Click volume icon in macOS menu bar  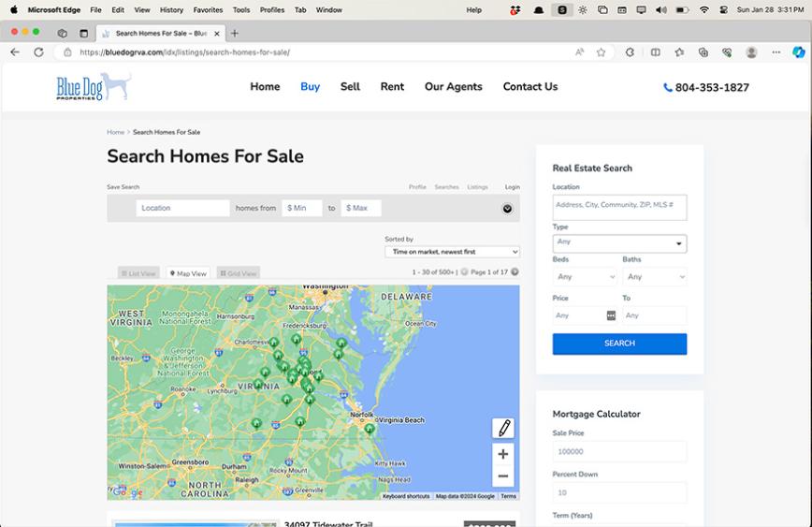coord(661,10)
